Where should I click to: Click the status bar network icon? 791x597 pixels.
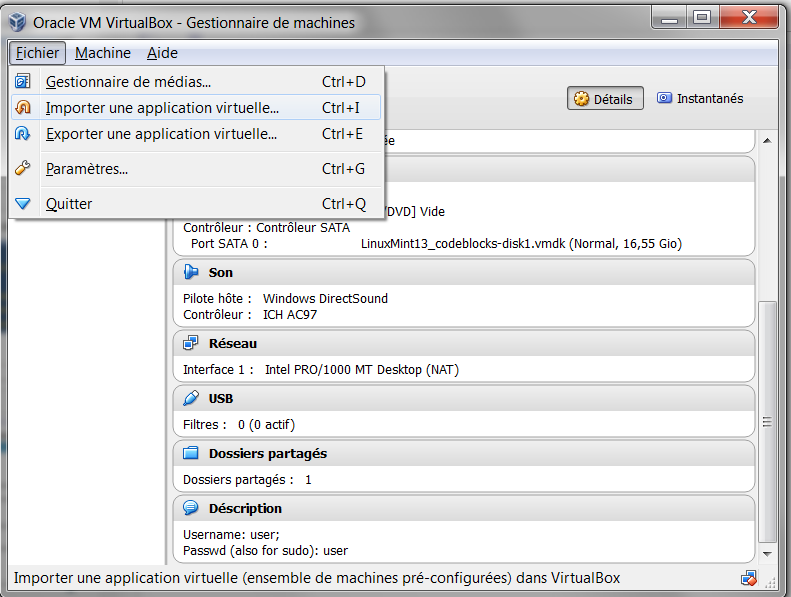749,578
